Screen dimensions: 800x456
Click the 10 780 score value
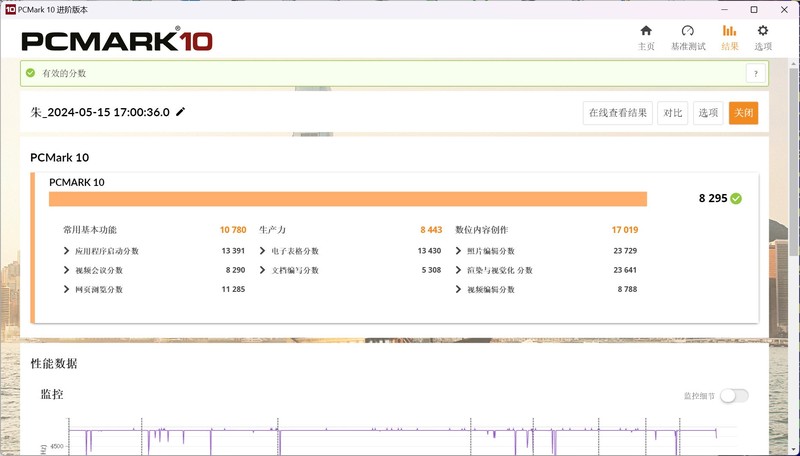233,230
